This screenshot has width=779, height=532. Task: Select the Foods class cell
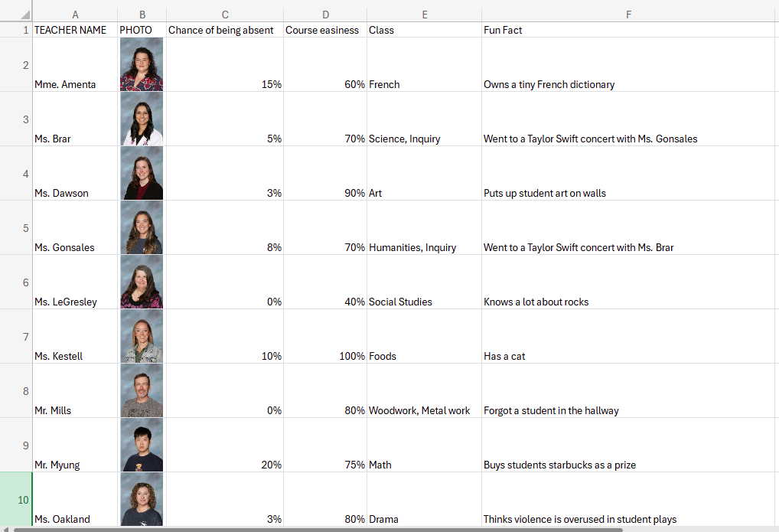[424, 336]
